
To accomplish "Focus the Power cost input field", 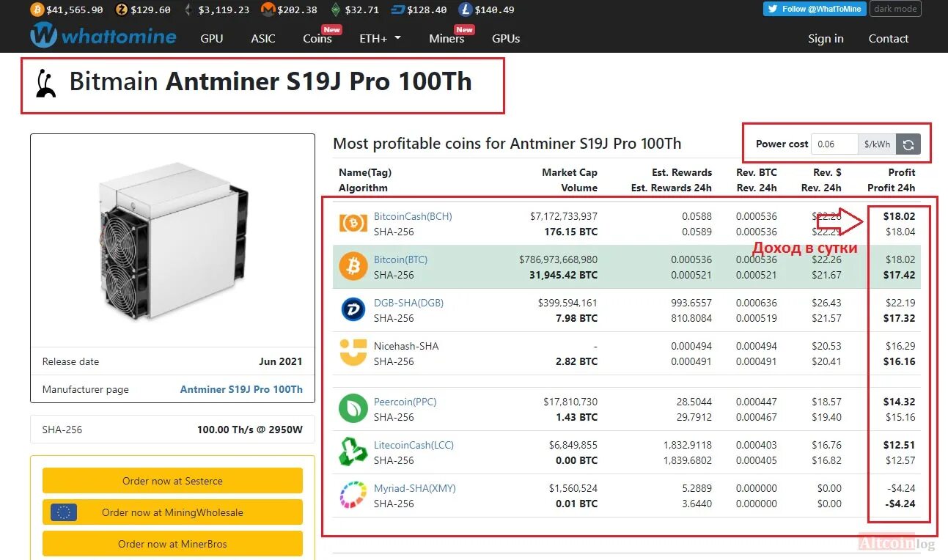I will click(835, 144).
